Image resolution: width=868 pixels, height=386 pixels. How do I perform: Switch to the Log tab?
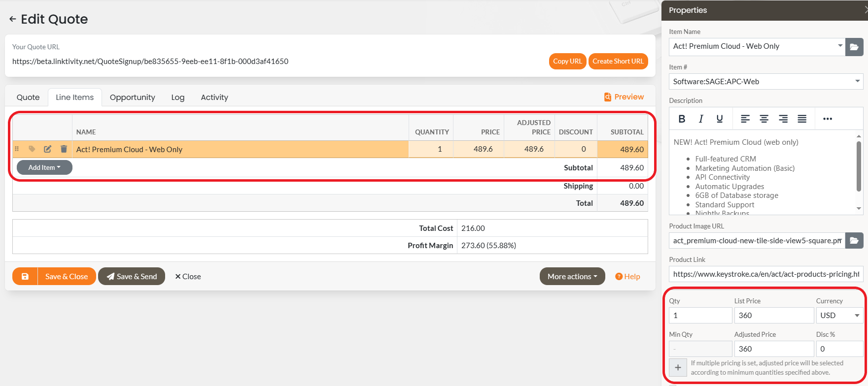(178, 97)
